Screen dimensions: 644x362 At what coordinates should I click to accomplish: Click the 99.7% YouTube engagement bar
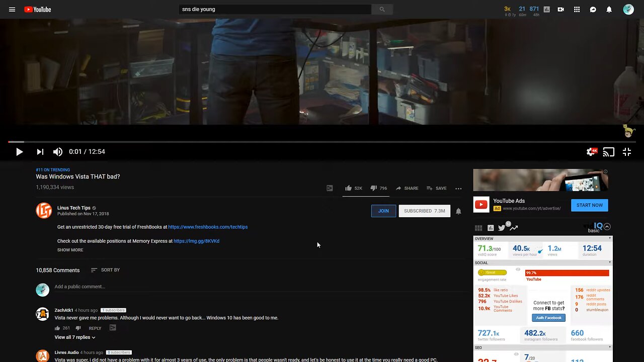567,273
